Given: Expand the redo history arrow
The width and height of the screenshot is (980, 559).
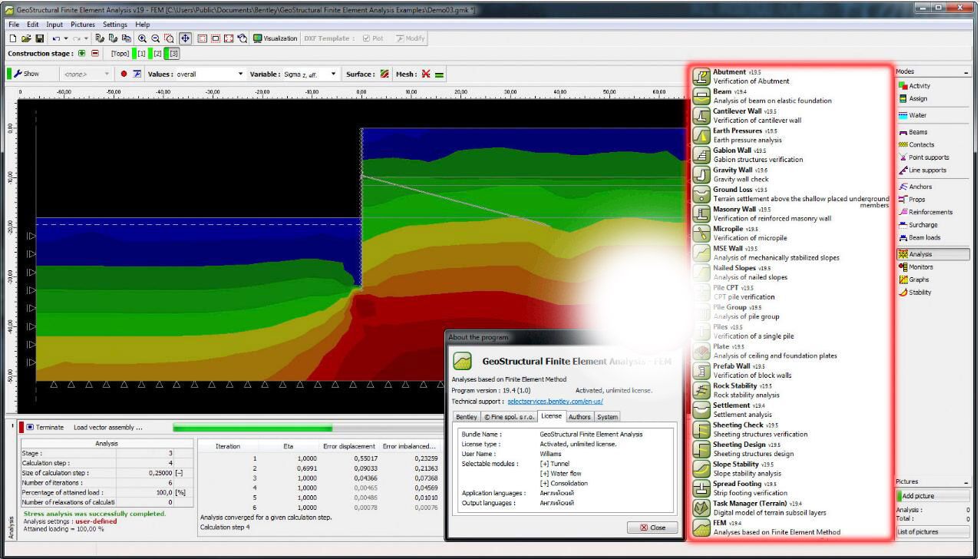Looking at the screenshot, I should coord(86,38).
